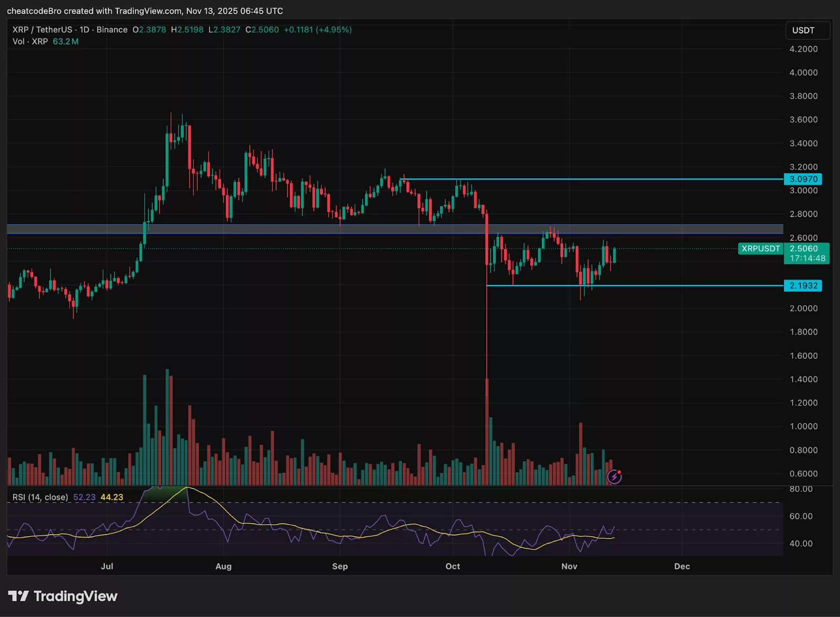Open TradingView homepage via the bottom-left logo
Image resolution: width=840 pixels, height=617 pixels.
tap(62, 597)
